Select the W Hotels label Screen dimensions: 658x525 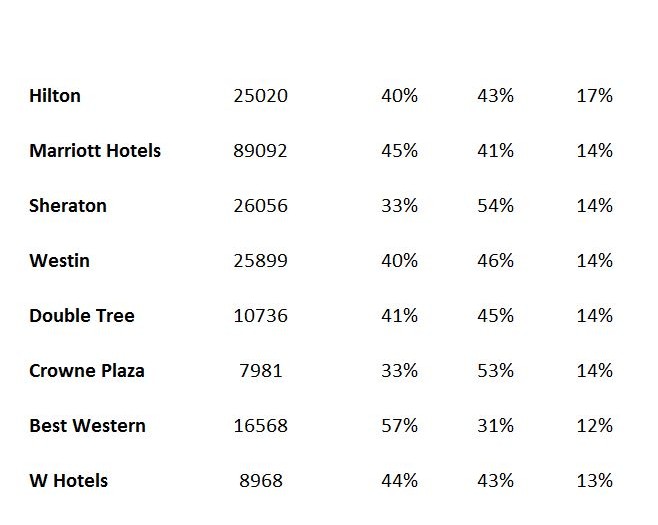[x=69, y=481]
